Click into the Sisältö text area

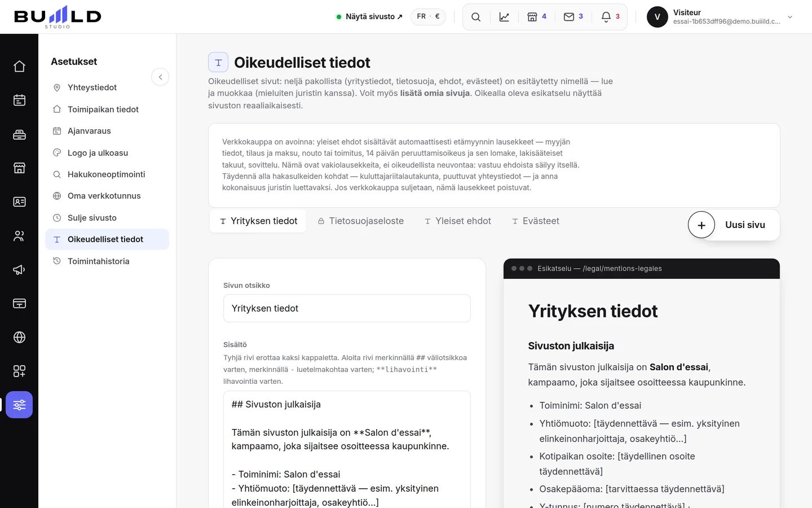(x=347, y=449)
